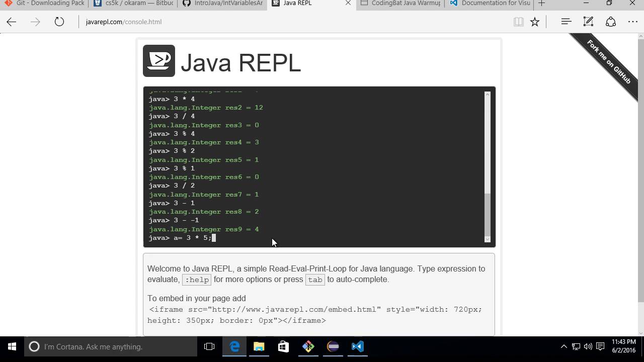Open the Windows Start menu
644x362 pixels.
pos(12,346)
